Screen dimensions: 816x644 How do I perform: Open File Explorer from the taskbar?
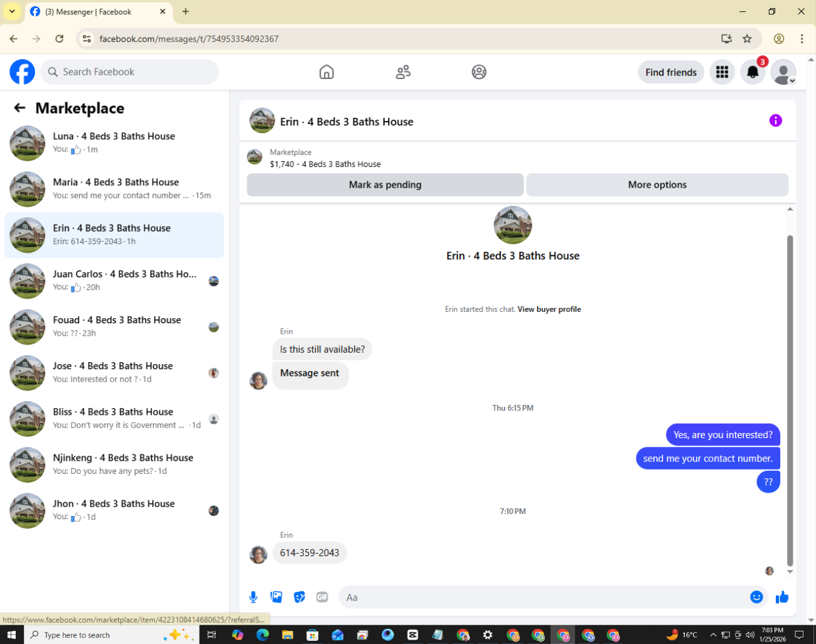[287, 635]
